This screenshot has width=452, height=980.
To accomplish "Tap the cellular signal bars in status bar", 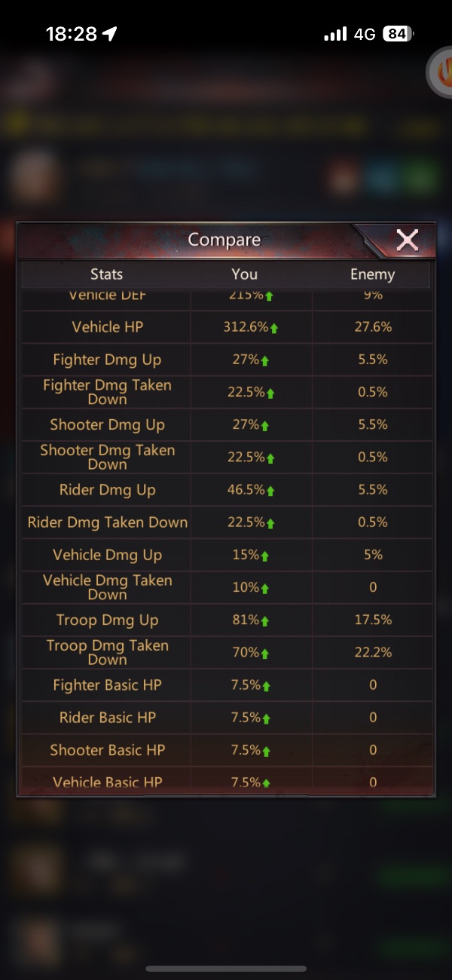I will (x=334, y=34).
